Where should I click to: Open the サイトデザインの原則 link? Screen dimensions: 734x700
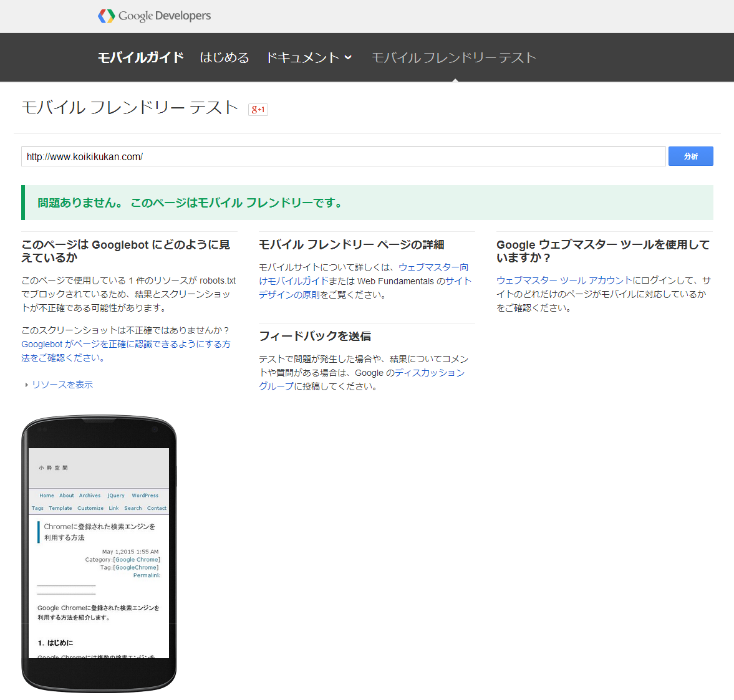pyautogui.click(x=365, y=288)
